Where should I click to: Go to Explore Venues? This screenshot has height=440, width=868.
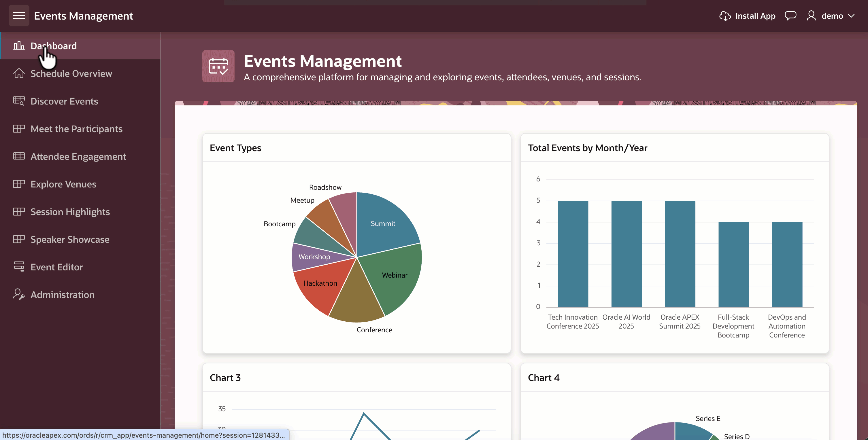63,184
